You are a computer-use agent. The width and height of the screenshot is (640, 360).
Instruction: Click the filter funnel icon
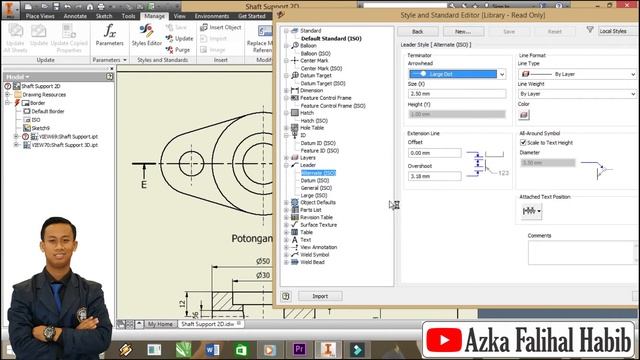click(590, 30)
